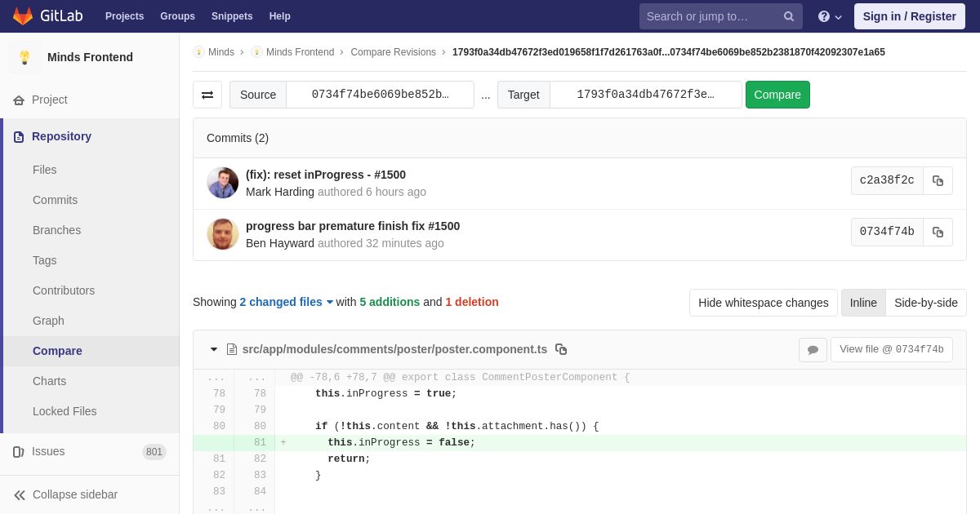The height and width of the screenshot is (514, 980).
Task: Click Project home icon in sidebar
Action: (x=19, y=100)
